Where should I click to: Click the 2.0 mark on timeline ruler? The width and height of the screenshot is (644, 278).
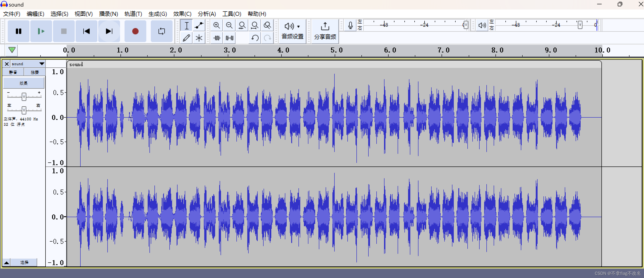[176, 50]
